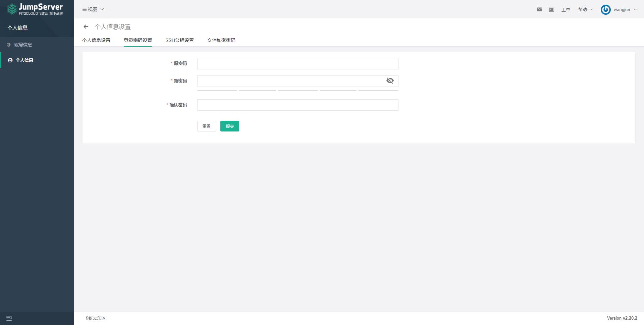Open the 工单 tickets link
This screenshot has width=644, height=325.
566,9
